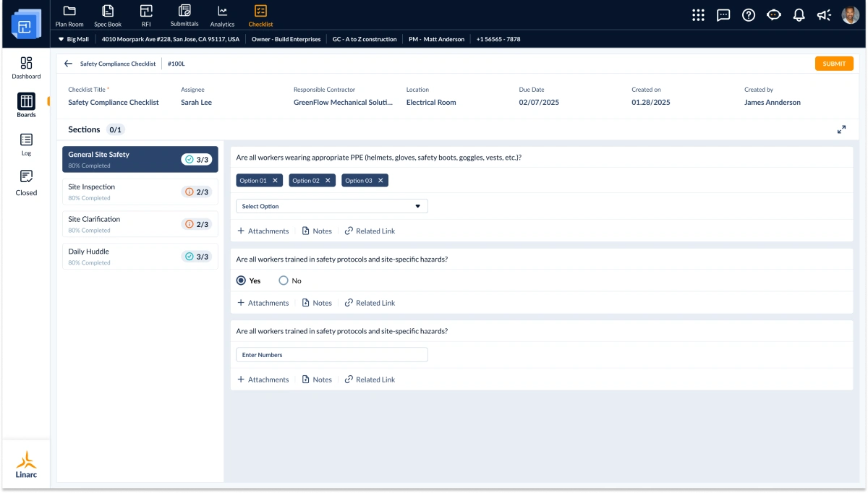Image resolution: width=868 pixels, height=493 pixels.
Task: Open Notes for the Yes/No question
Action: (x=317, y=303)
